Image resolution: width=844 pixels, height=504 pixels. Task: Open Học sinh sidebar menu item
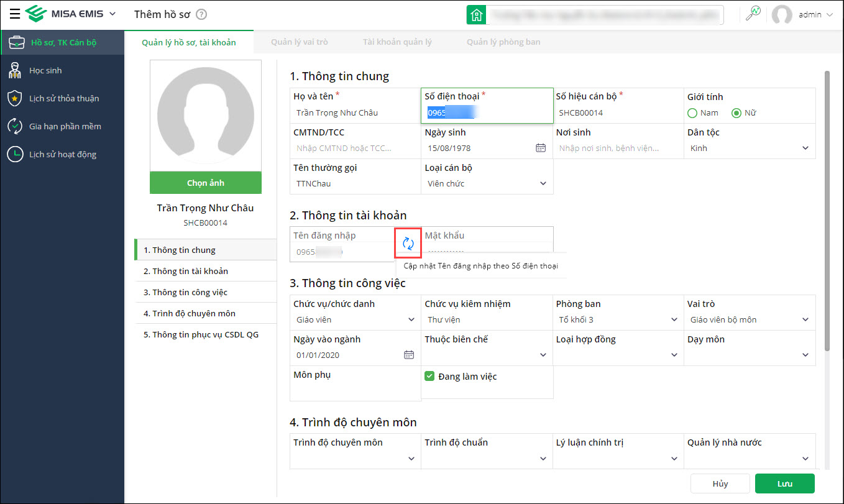point(62,70)
